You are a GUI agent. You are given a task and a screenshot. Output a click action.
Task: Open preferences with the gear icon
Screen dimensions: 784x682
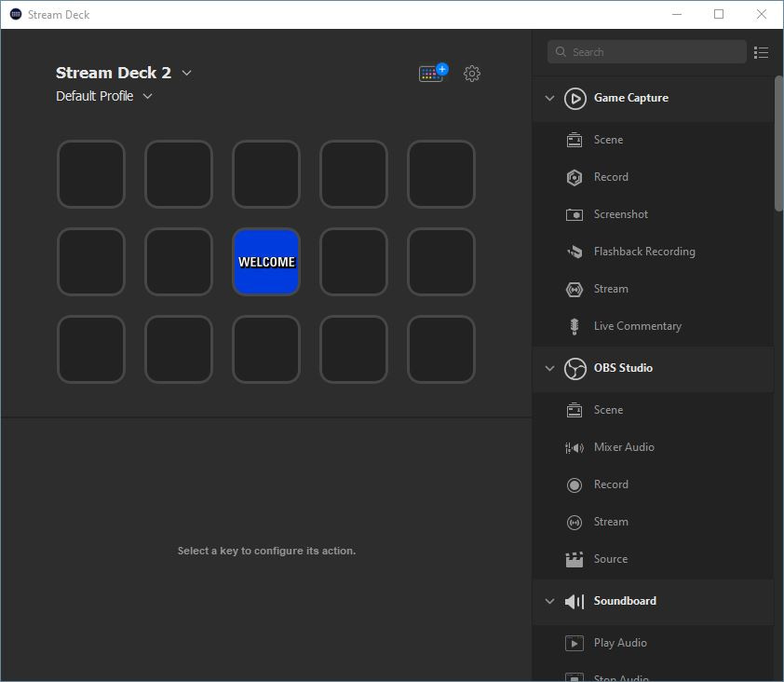point(471,74)
